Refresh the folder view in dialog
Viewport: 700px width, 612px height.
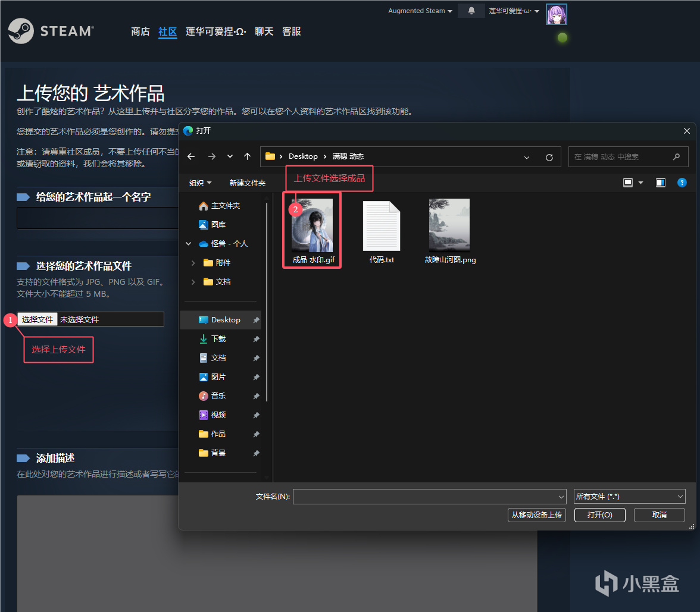coord(549,157)
